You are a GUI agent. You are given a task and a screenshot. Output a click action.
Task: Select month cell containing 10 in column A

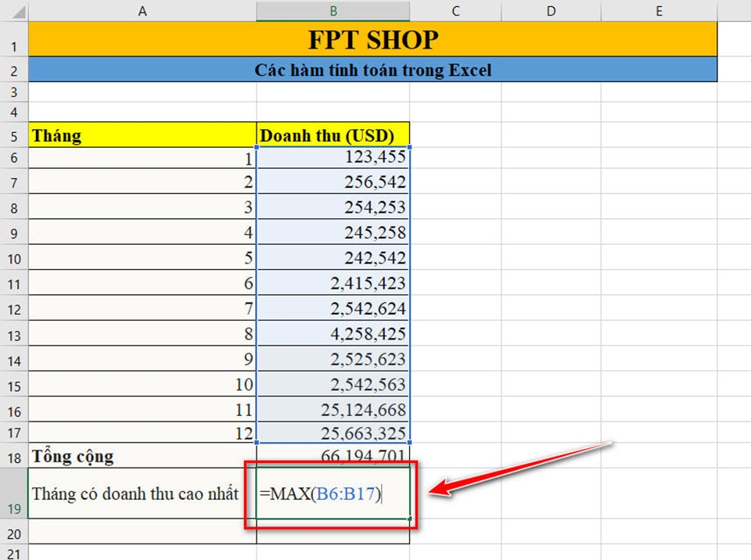142,384
